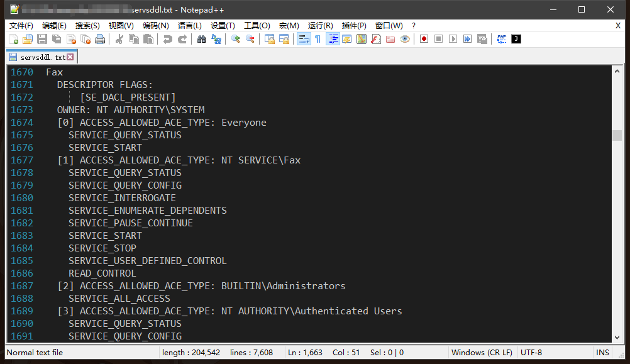Open the 编码(N) menu
Viewport: 630px width, 364px height.
(x=155, y=26)
